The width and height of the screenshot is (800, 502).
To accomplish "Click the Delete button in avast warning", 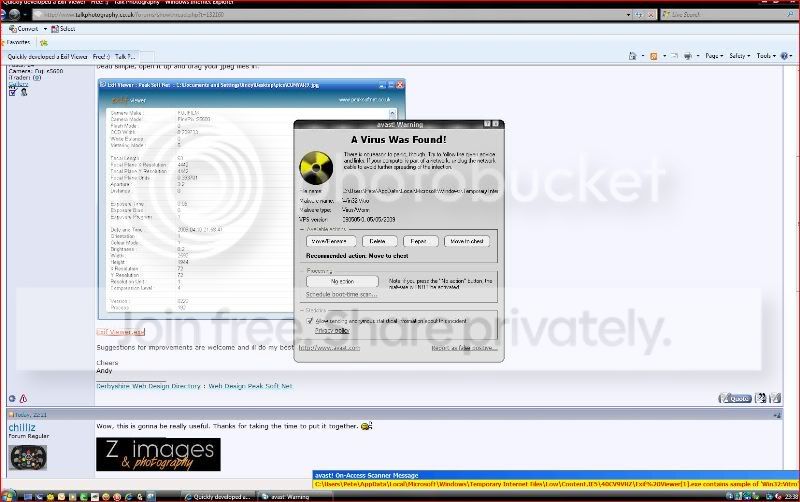I will (378, 241).
